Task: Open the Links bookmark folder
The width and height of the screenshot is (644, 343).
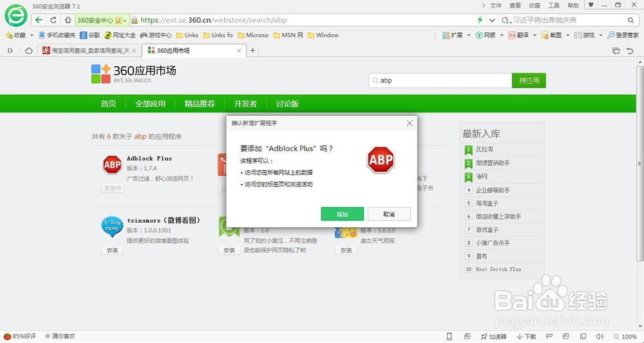Action: (x=187, y=35)
